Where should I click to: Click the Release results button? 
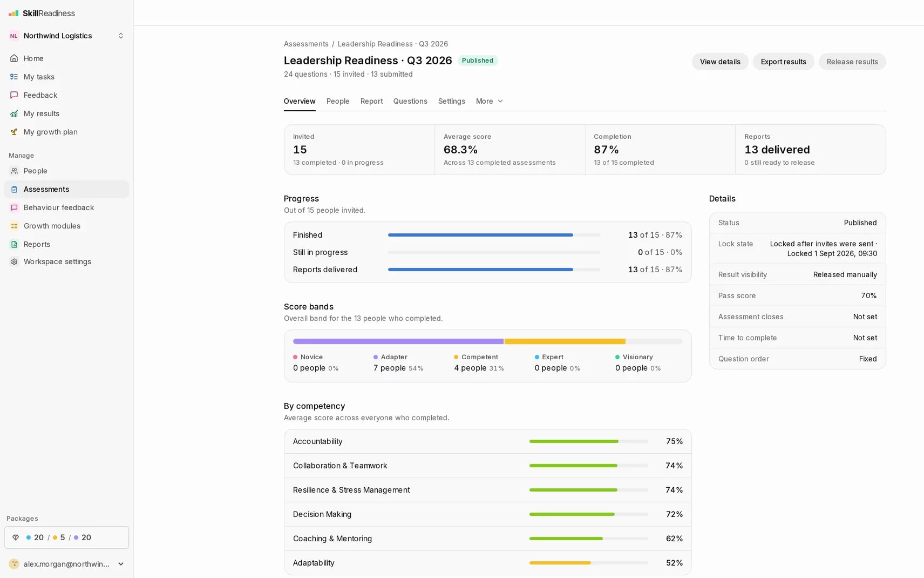tap(852, 62)
